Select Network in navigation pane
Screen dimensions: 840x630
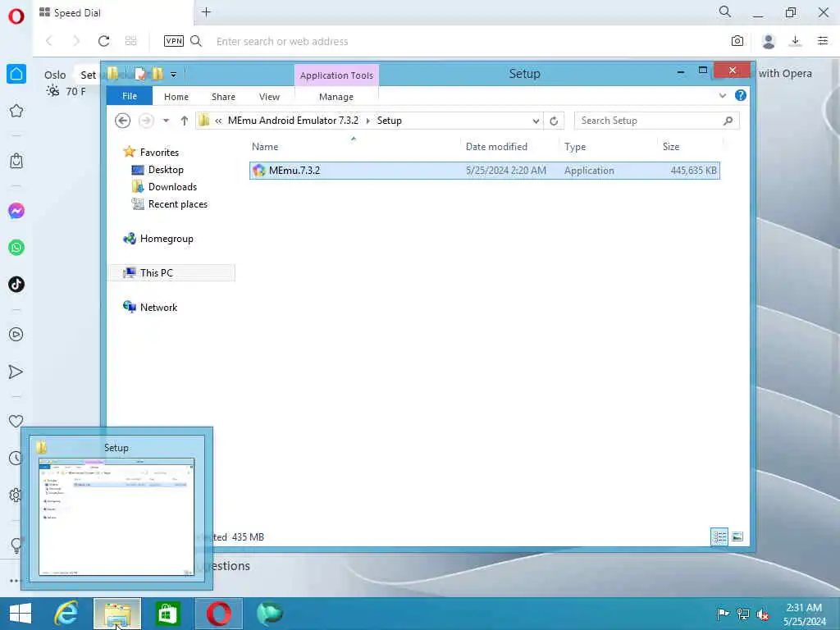158,307
